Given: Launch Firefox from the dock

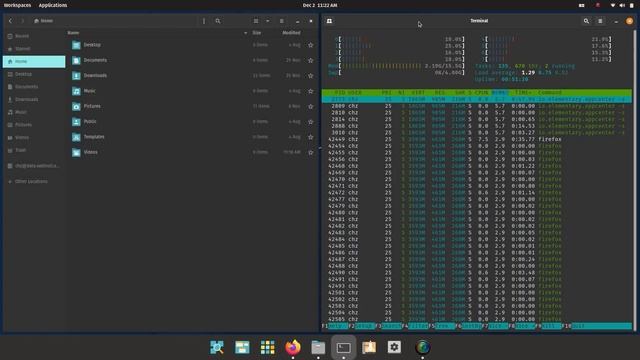Looking at the screenshot, I should coord(293,347).
